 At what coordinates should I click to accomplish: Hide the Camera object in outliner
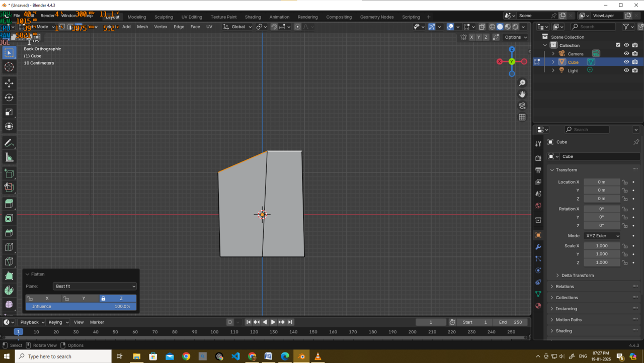pos(626,54)
